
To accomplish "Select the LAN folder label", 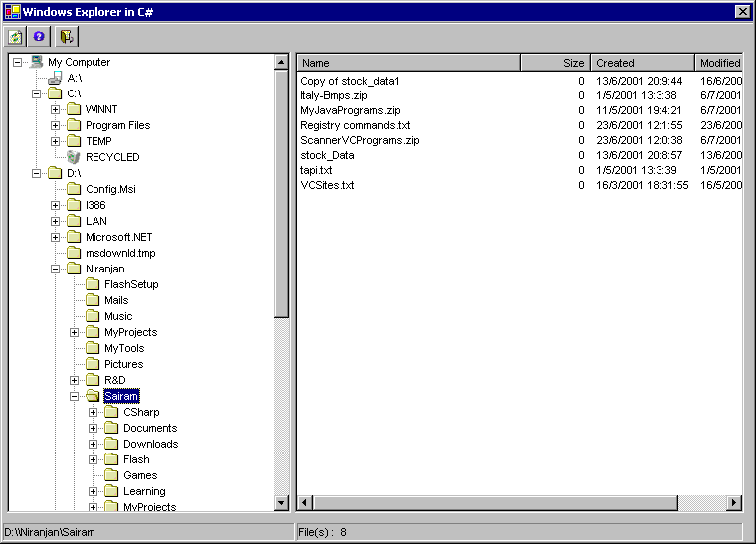I will tap(96, 221).
